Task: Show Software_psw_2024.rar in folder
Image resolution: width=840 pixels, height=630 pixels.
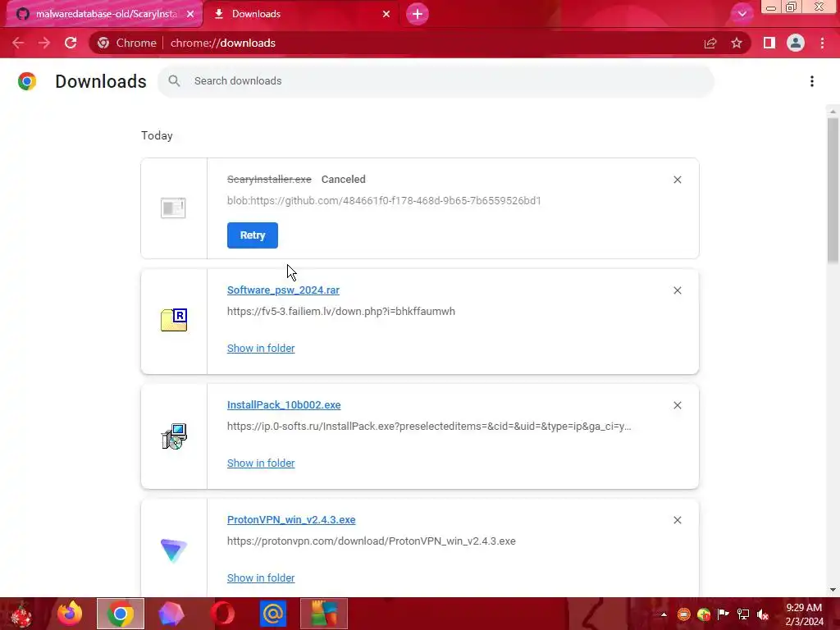Action: (261, 348)
